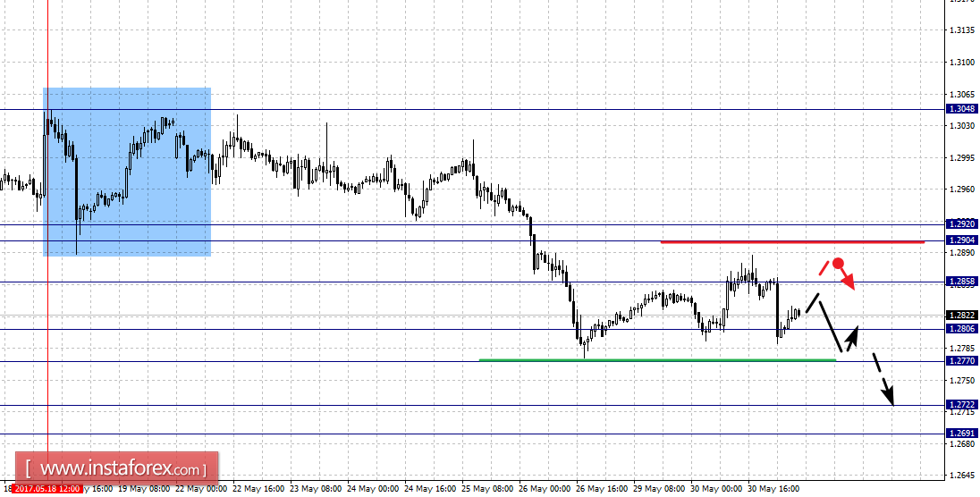Click the 1.2750 price axis tick
This screenshot has height=497, width=980.
point(962,380)
